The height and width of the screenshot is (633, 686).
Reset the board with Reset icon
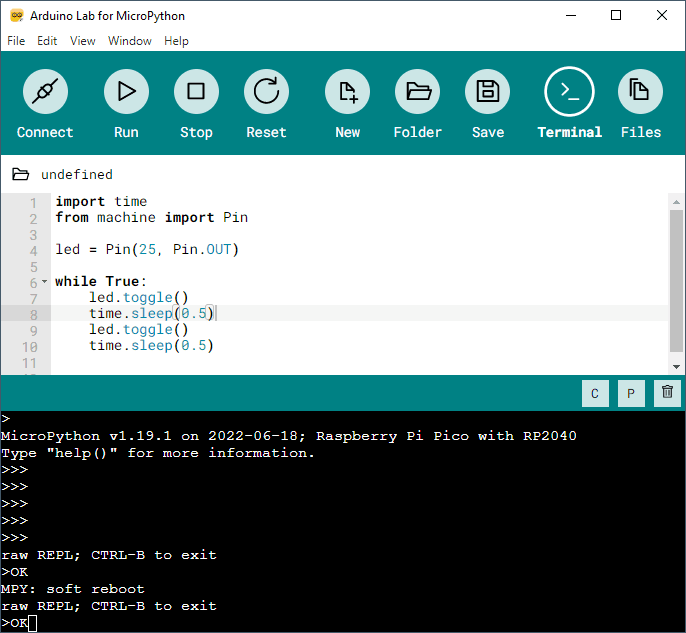(x=266, y=93)
